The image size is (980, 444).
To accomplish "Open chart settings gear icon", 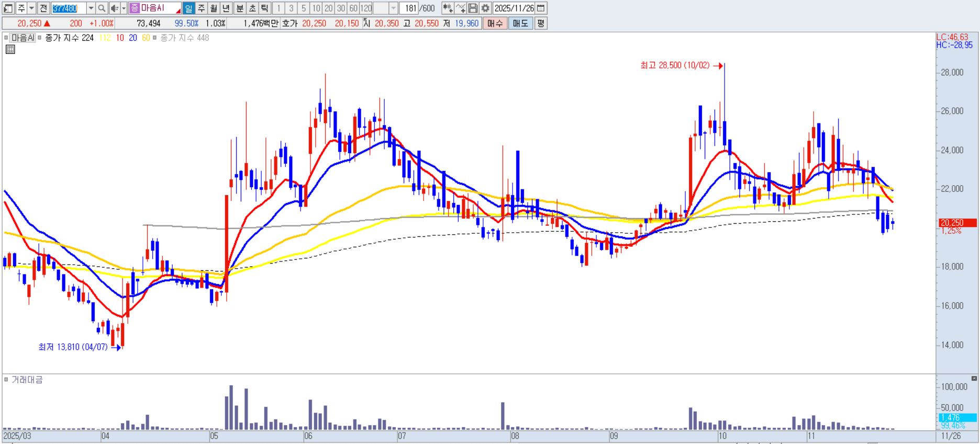I will pos(485,8).
